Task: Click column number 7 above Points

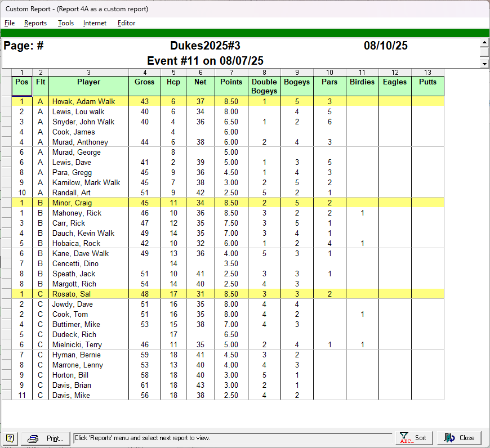Action: tap(231, 72)
